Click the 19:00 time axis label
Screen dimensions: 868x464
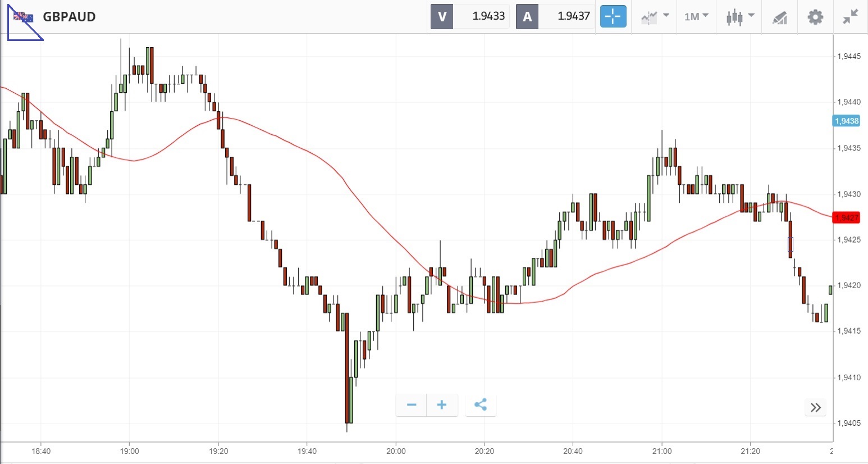click(x=129, y=451)
